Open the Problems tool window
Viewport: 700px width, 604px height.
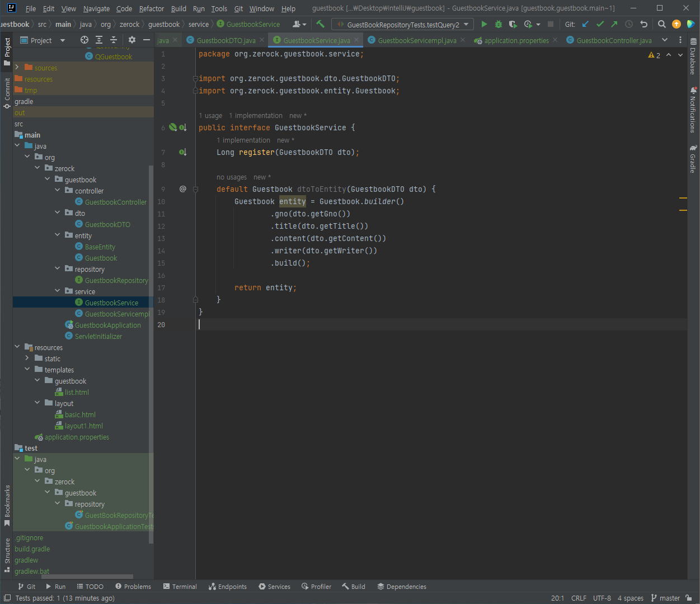pos(133,586)
